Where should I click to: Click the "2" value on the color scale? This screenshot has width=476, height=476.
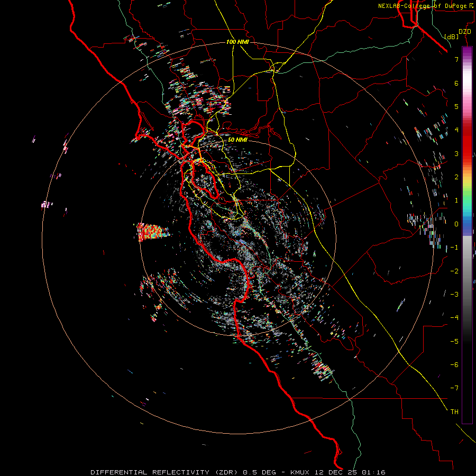point(456,177)
